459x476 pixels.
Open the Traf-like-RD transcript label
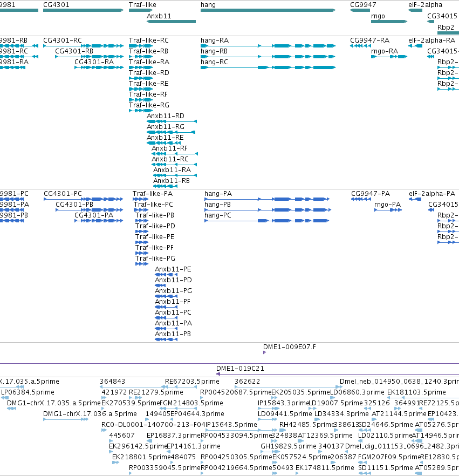[149, 73]
